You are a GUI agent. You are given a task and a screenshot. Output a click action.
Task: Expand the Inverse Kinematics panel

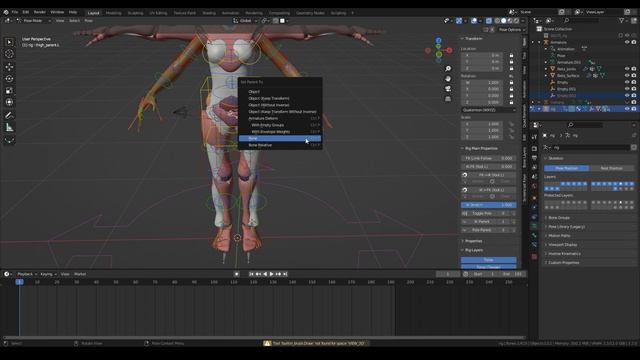pos(564,254)
